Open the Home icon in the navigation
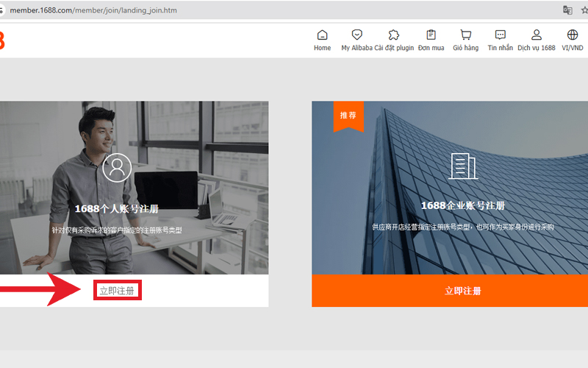Screen dimensions: 588x368 click(322, 35)
